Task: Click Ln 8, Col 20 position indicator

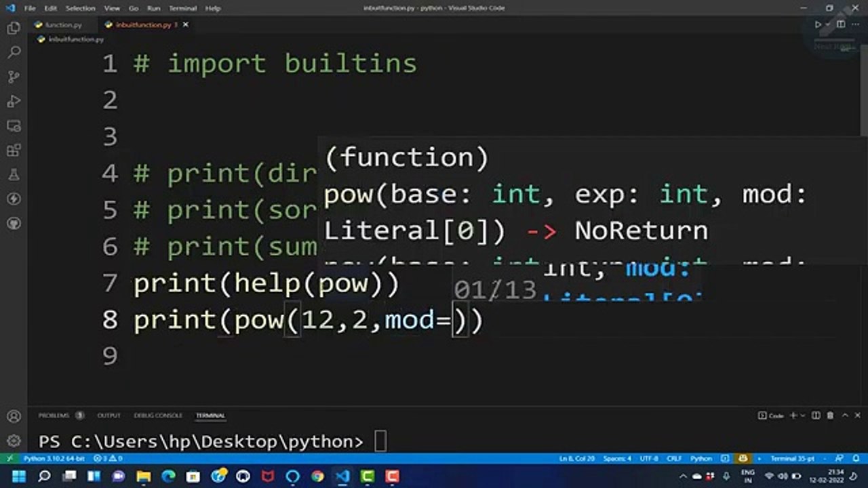Action: [577, 459]
